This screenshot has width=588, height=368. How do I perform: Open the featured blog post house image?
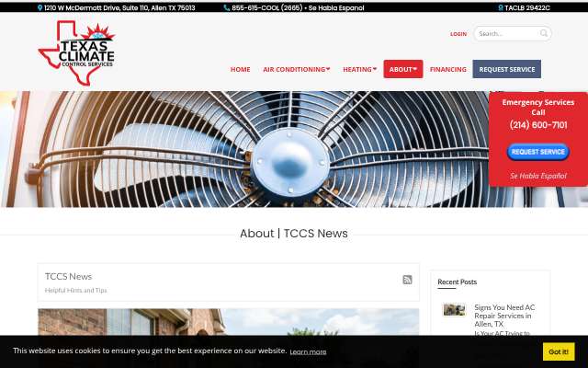point(229,322)
